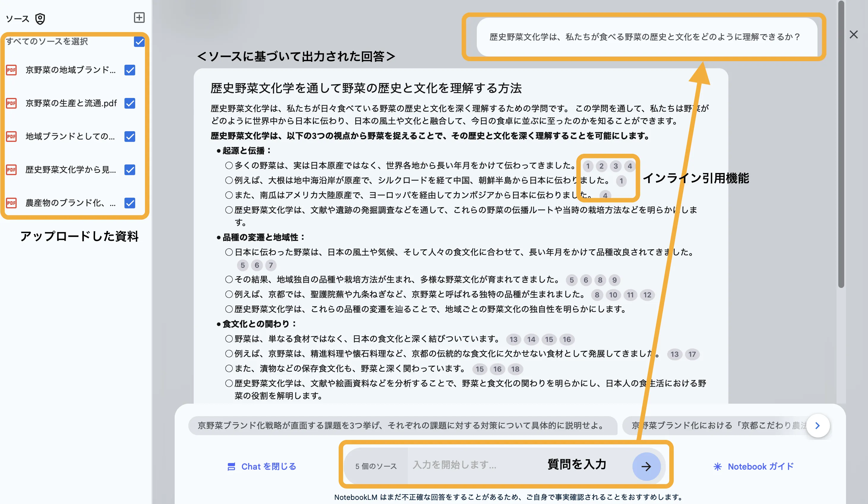
Task: Uncheck 農産物のブランド化 source checkbox
Action: 130,203
